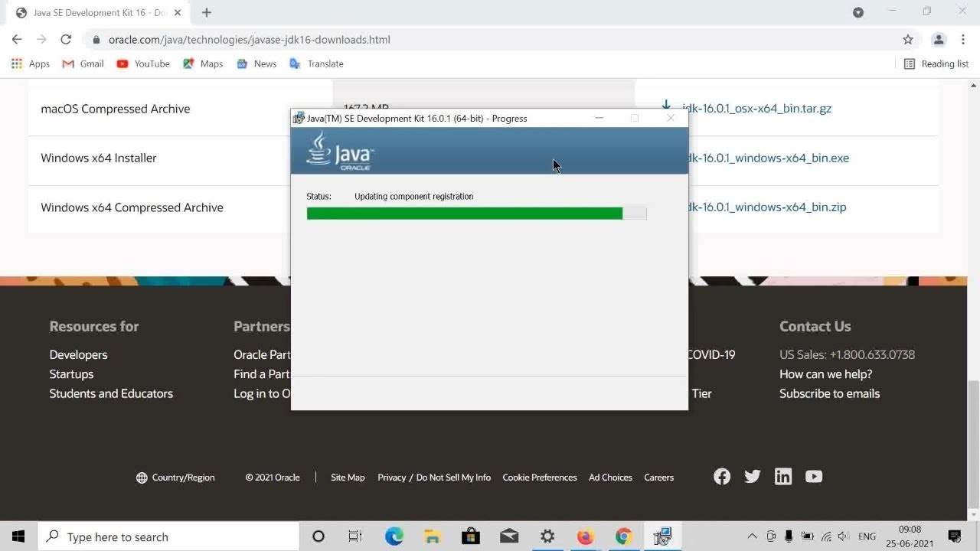Open Startups footer link
The height and width of the screenshot is (551, 980).
[71, 374]
